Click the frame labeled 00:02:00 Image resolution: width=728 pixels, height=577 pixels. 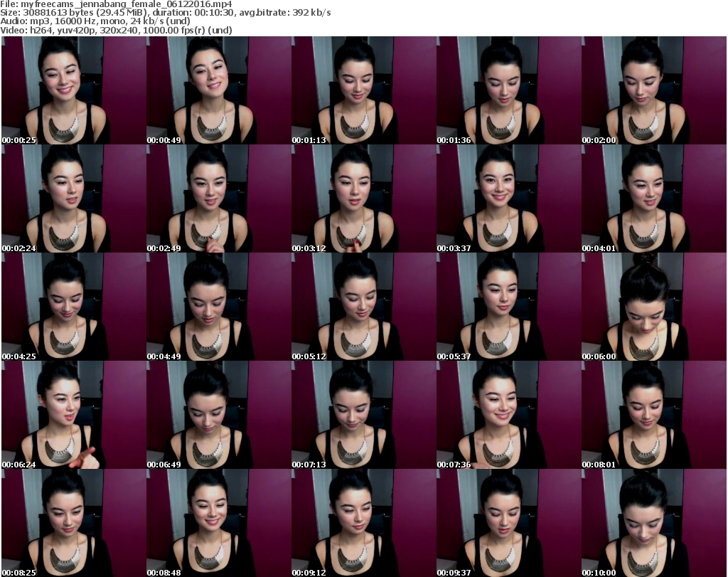pyautogui.click(x=653, y=90)
